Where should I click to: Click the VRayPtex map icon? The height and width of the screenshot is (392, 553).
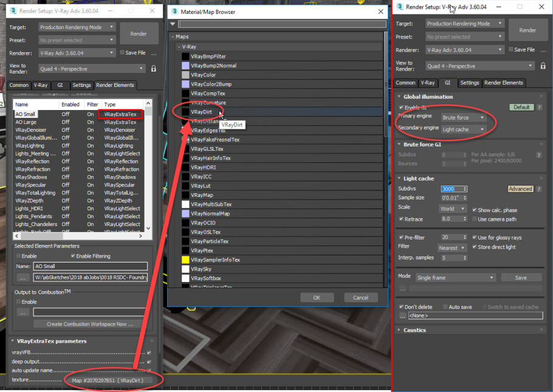(185, 250)
